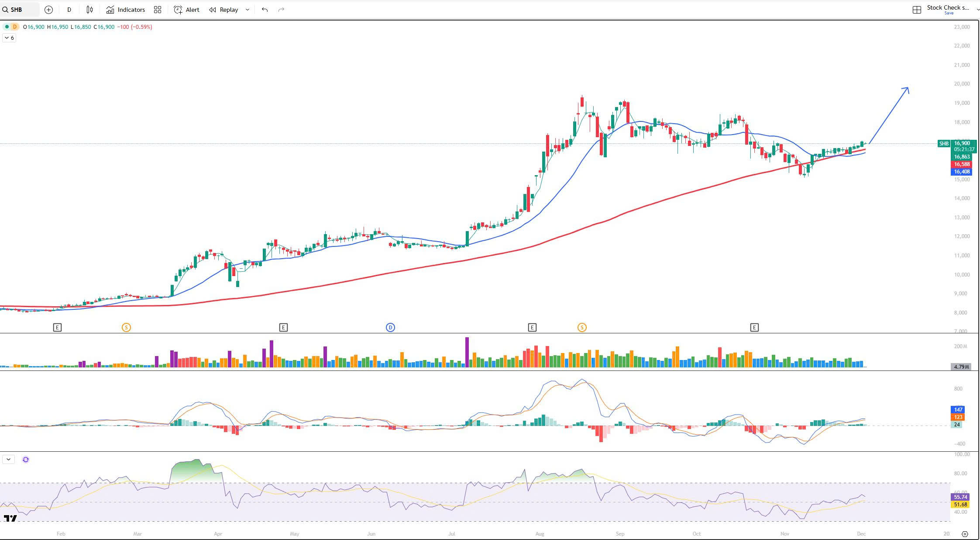Viewport: 980px width, 540px height.
Task: Expand the Replay options chevron
Action: point(248,10)
